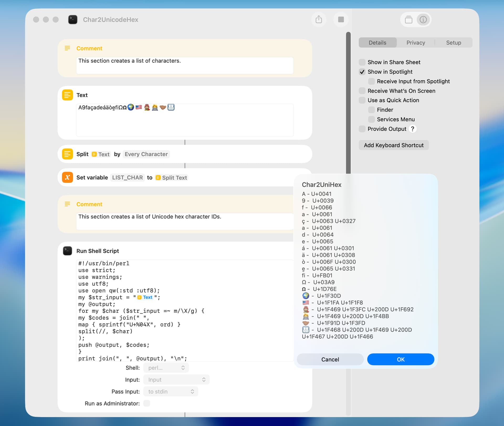This screenshot has width=504, height=426.
Task: Click the Provide Output help question mark
Action: 413,129
